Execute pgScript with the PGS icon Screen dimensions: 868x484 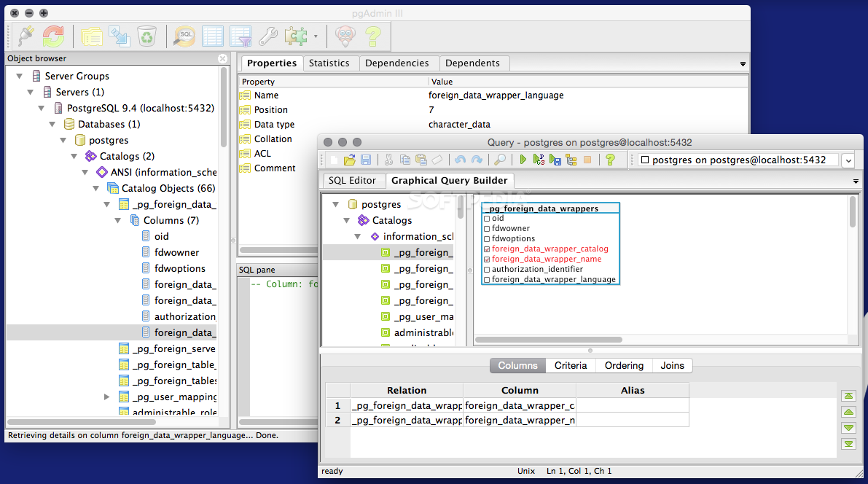click(539, 160)
